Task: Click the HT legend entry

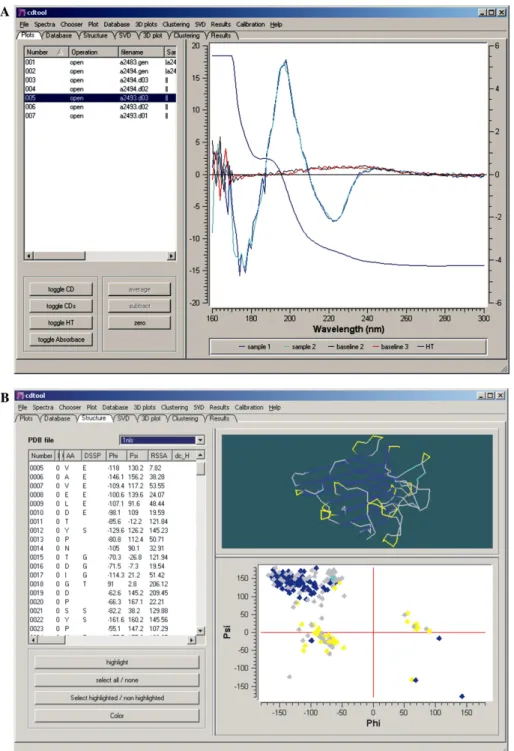Action: [x=425, y=347]
